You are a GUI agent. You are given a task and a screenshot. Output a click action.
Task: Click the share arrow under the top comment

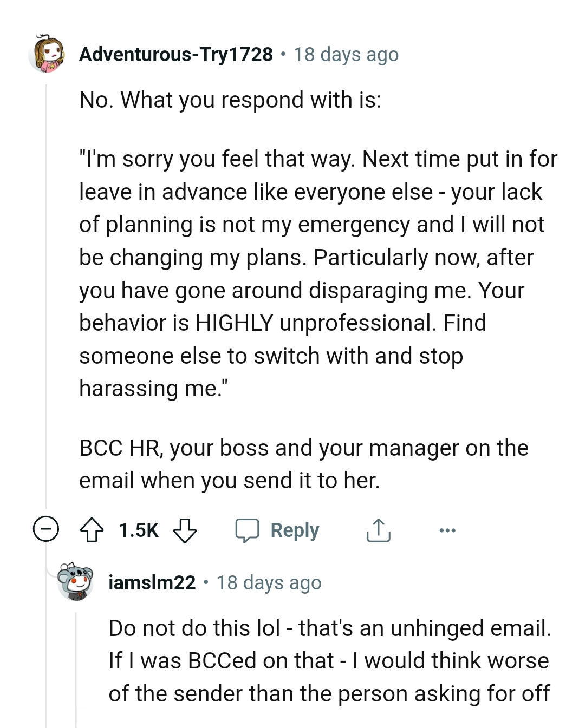378,530
